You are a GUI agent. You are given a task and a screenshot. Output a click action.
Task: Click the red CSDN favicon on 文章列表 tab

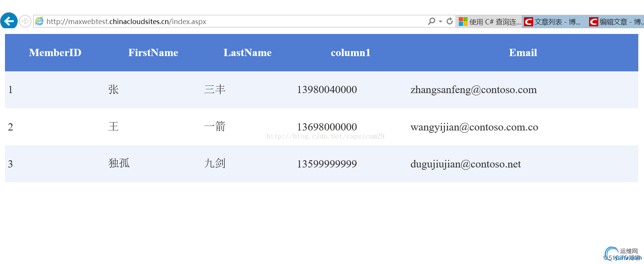tap(529, 22)
